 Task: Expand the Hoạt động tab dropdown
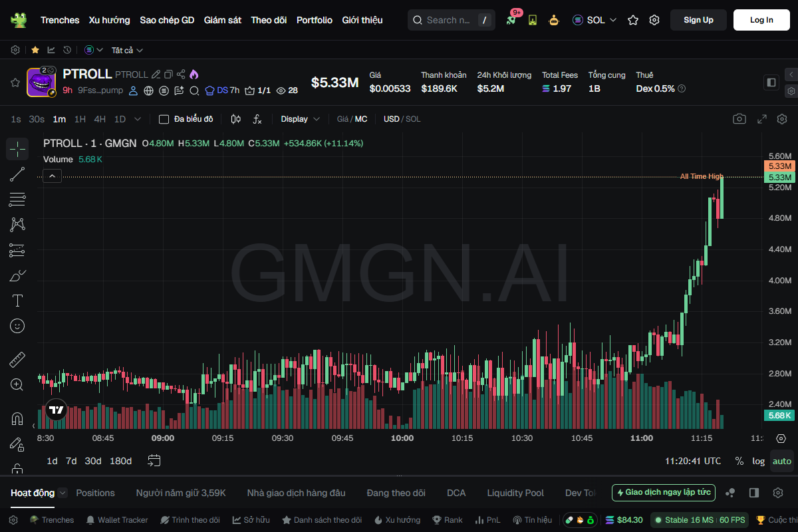click(63, 493)
